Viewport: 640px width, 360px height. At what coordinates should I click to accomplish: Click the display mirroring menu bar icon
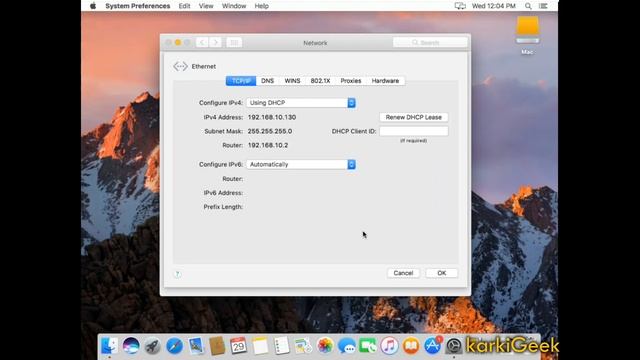click(x=460, y=6)
